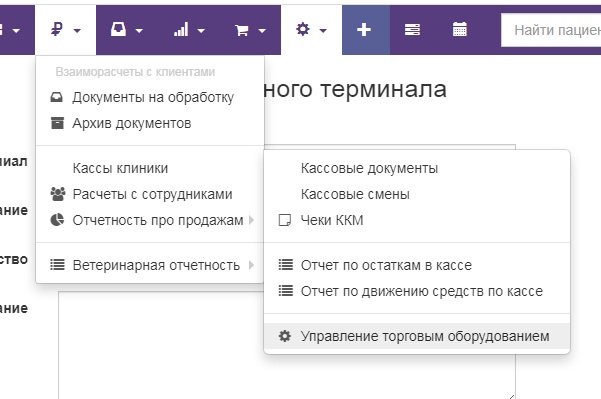Expand the caret next to ruble icon
This screenshot has width=601, height=399.
[77, 31]
